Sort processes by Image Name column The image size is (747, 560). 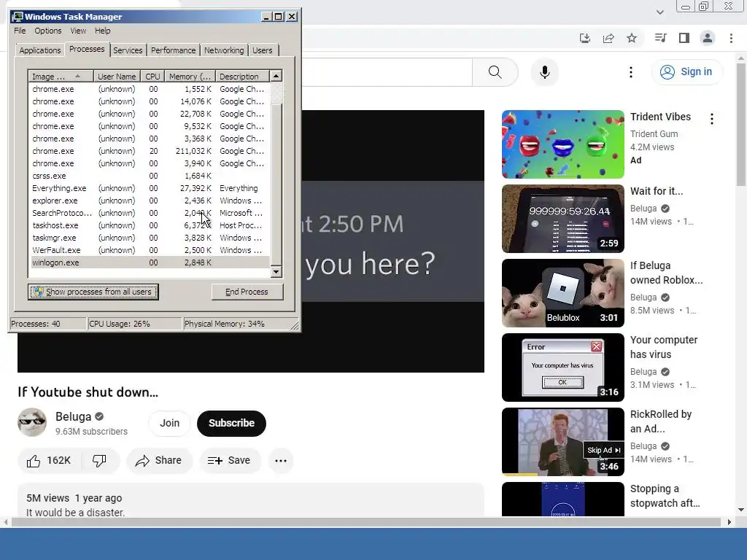tap(61, 76)
